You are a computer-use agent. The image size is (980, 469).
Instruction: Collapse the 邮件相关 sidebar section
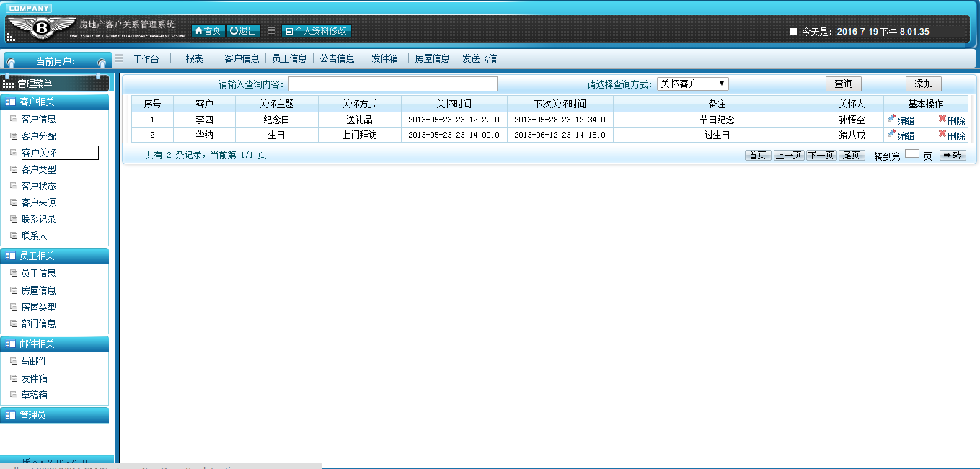[x=55, y=344]
